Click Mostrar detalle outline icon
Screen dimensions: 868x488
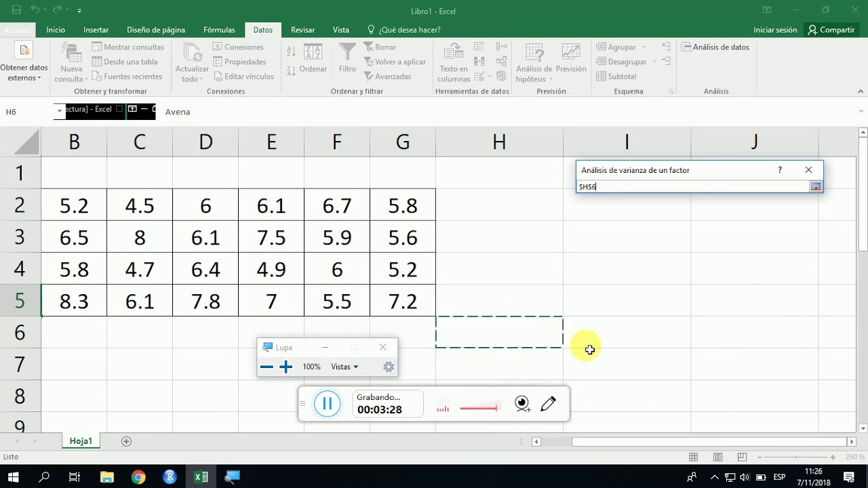coord(666,47)
